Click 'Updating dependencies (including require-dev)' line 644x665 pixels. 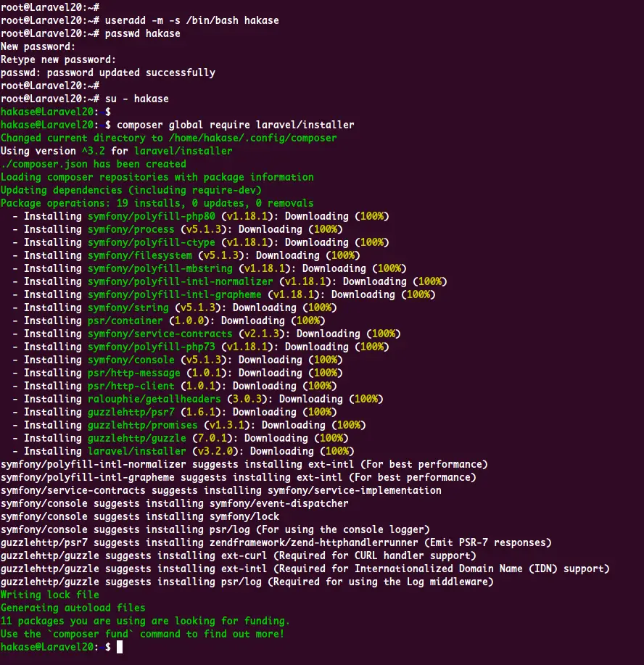[131, 191]
